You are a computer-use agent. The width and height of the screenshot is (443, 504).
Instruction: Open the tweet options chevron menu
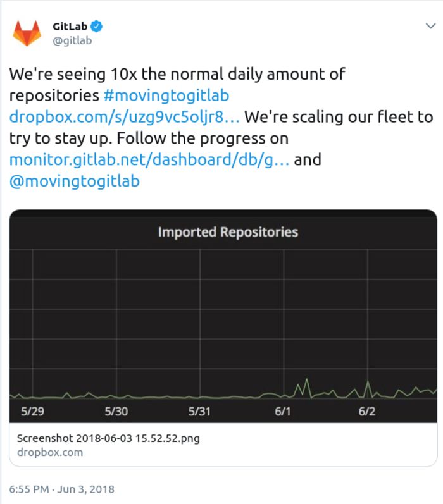click(430, 26)
